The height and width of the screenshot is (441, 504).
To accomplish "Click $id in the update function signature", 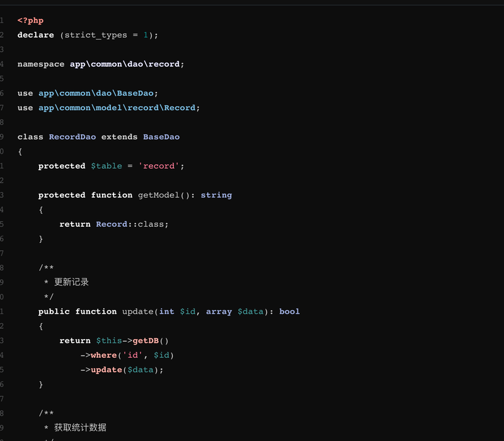I will [187, 312].
